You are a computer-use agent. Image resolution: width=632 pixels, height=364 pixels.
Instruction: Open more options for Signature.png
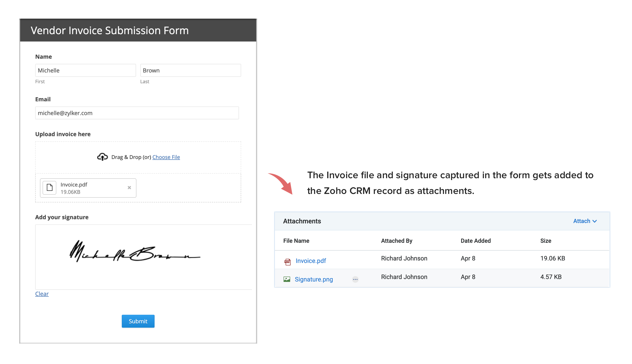[x=355, y=280]
